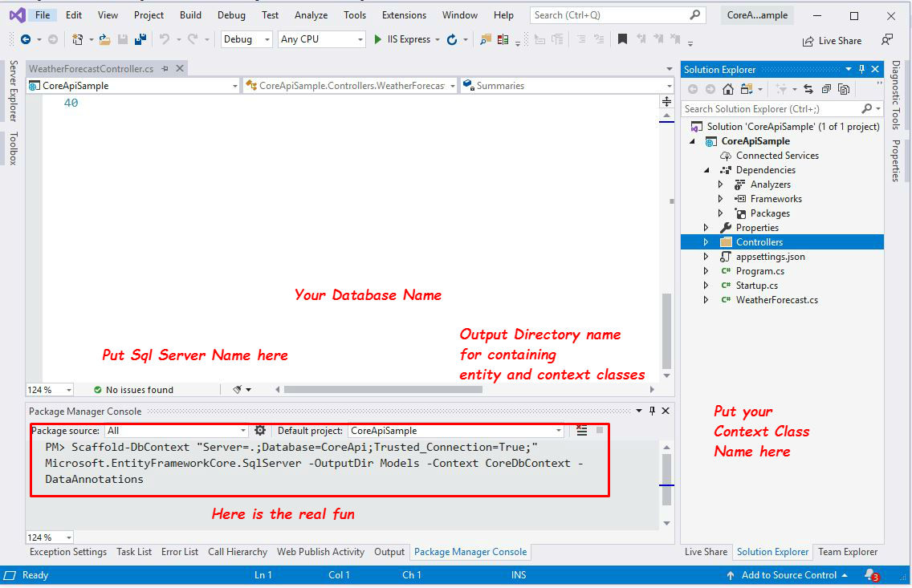This screenshot has width=912, height=588.
Task: Open the Build menu
Action: click(190, 15)
